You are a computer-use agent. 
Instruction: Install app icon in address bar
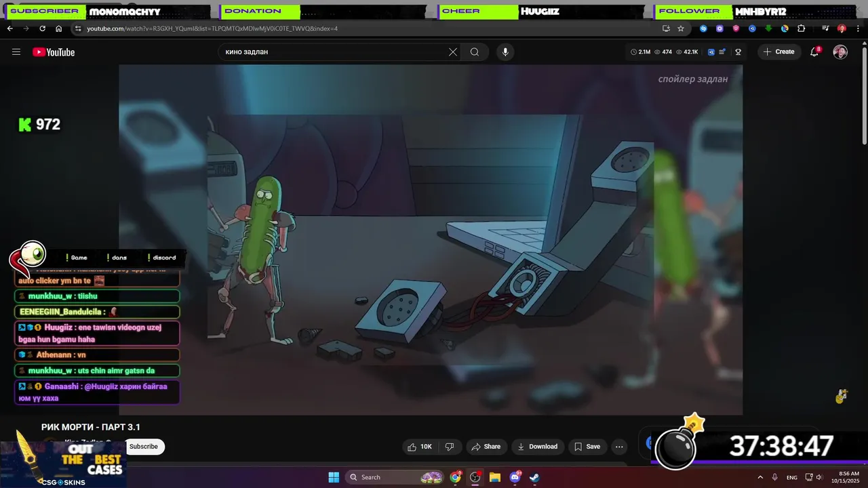pos(666,28)
